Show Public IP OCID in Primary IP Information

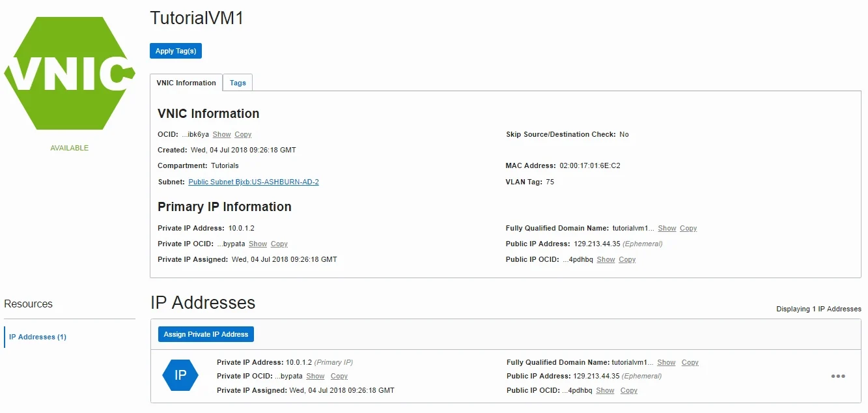pyautogui.click(x=606, y=260)
